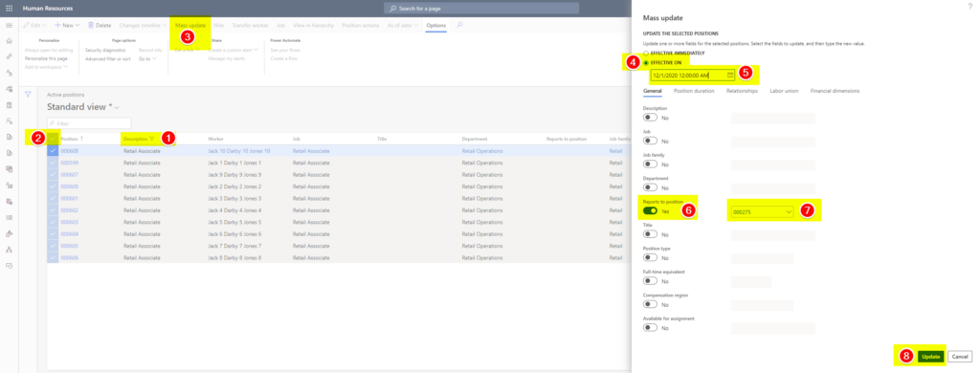
Task: Click Security diagnostics
Action: coord(105,50)
